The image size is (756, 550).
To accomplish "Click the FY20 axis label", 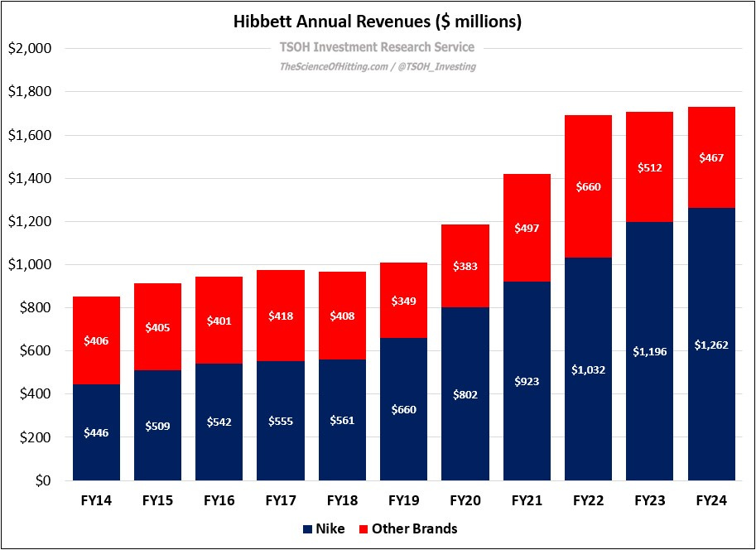I will tap(465, 500).
